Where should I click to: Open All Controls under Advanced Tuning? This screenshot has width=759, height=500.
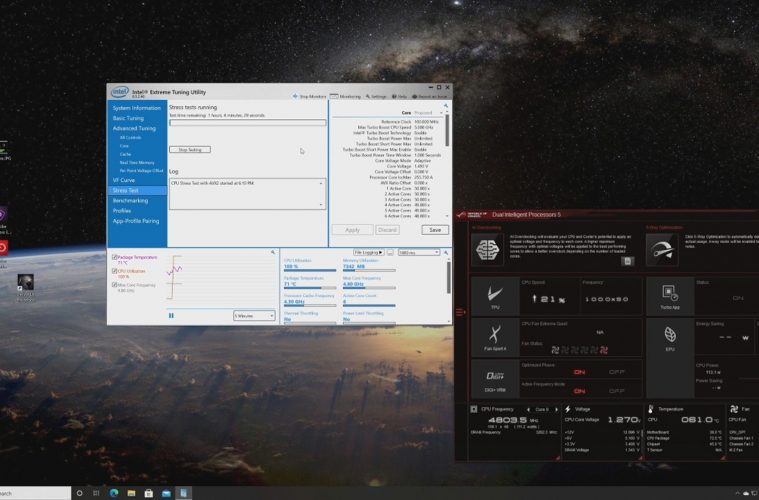131,137
